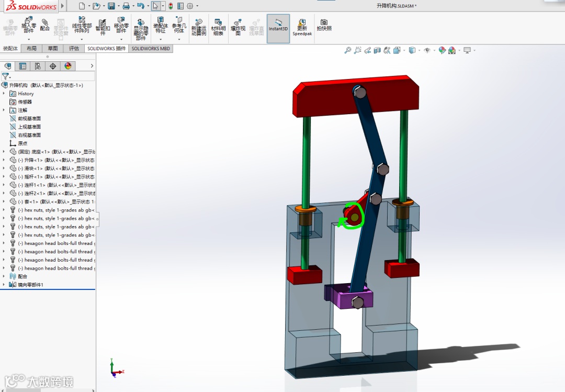Click the 装配体特征 Assembly Features tool
Screen dimensions: 565x392
click(x=161, y=25)
